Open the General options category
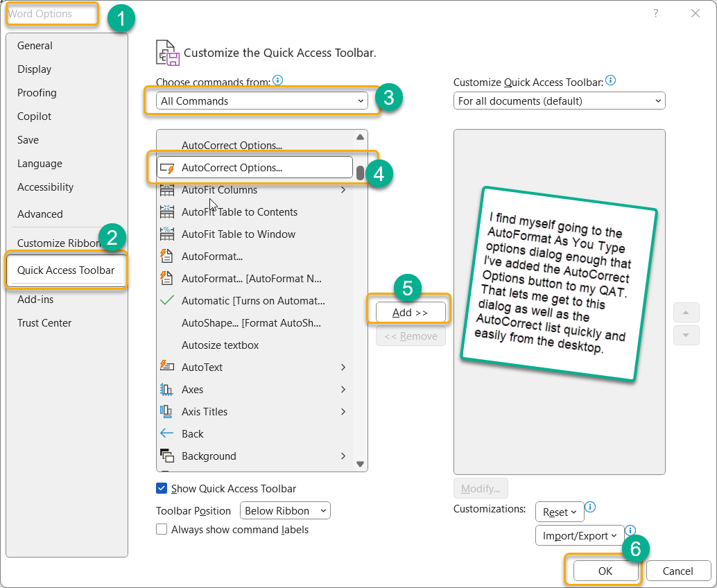The width and height of the screenshot is (717, 588). [x=67, y=46]
